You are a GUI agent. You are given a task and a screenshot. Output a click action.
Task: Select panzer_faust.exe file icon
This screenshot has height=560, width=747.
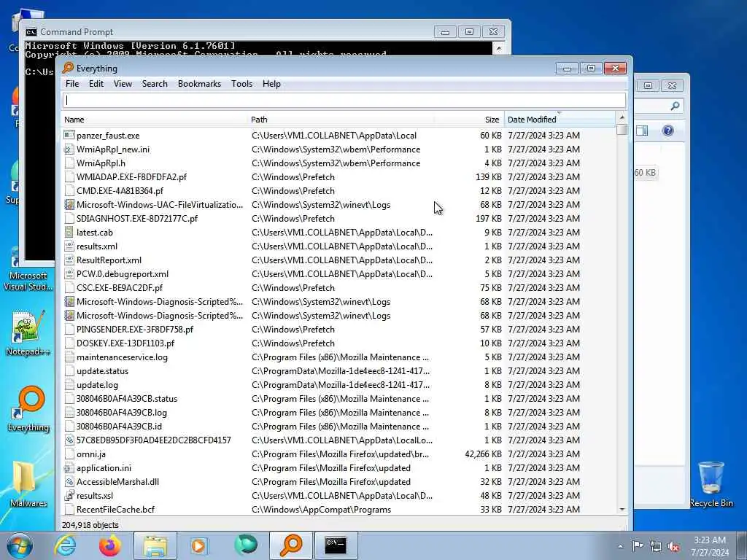pyautogui.click(x=69, y=135)
